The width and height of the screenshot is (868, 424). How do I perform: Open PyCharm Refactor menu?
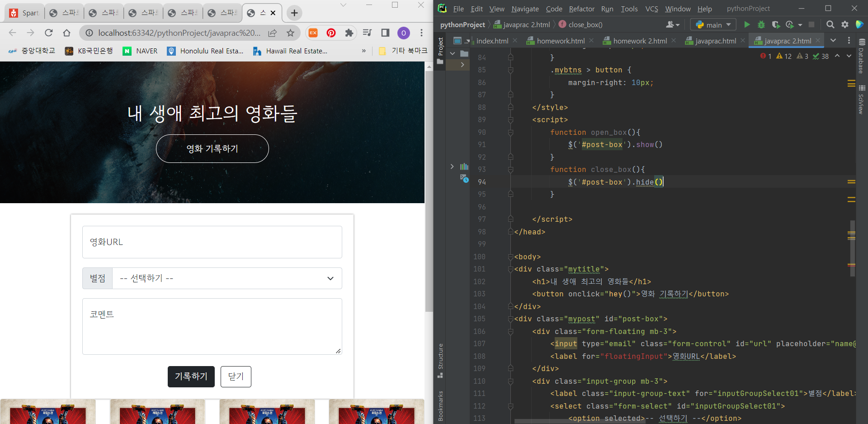pos(581,9)
